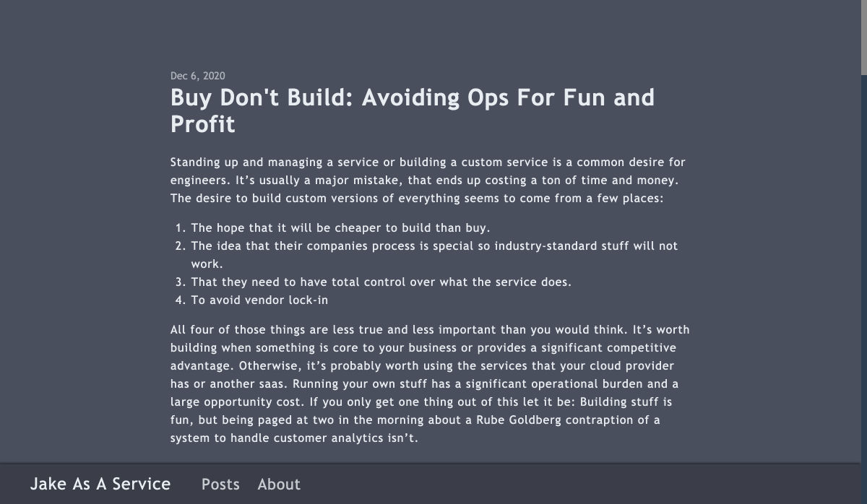
Task: Click the Dec 6, 2020 post date
Action: [197, 76]
